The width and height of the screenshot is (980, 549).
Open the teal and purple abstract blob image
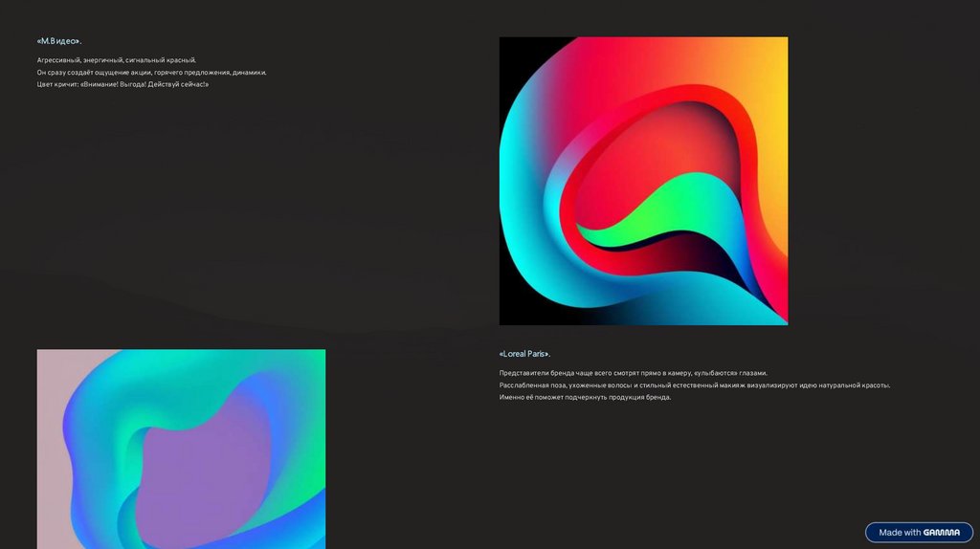(181, 450)
